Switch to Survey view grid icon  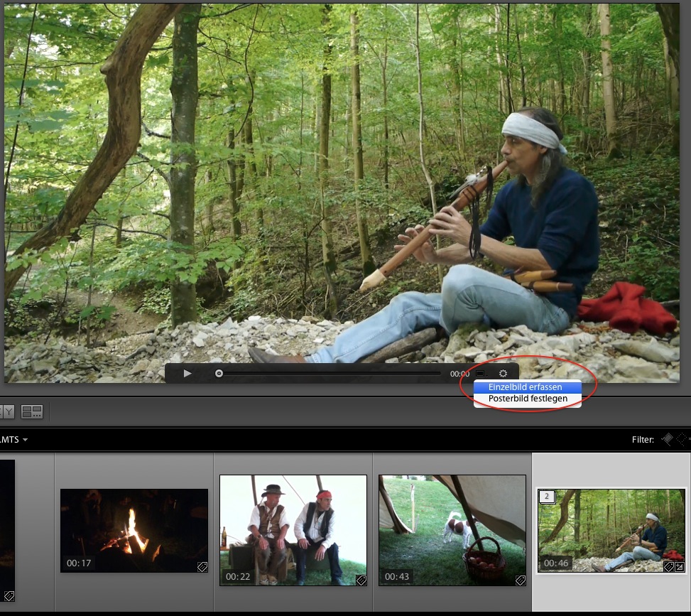(32, 411)
